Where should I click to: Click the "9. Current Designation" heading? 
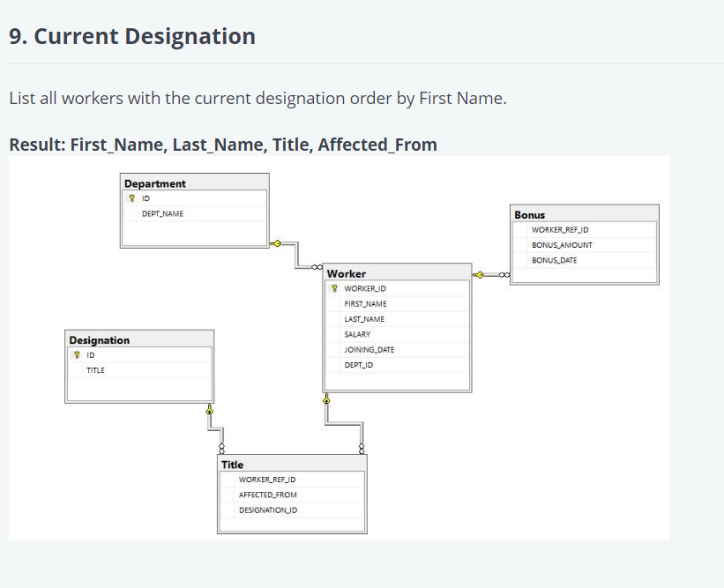(x=132, y=36)
